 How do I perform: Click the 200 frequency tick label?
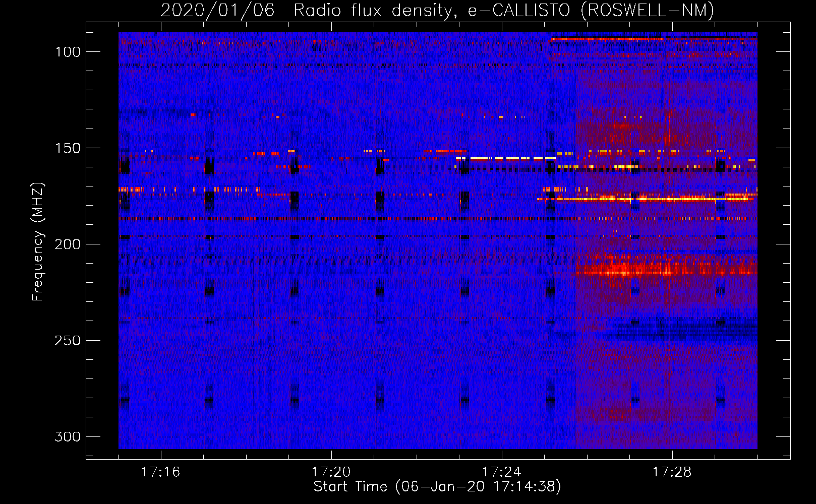coord(68,244)
